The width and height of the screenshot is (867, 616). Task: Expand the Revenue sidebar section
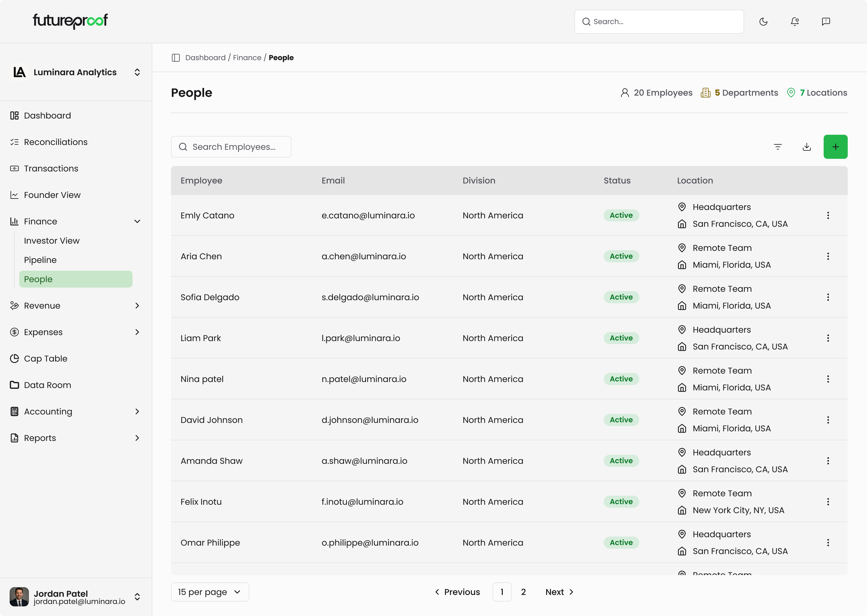point(137,306)
